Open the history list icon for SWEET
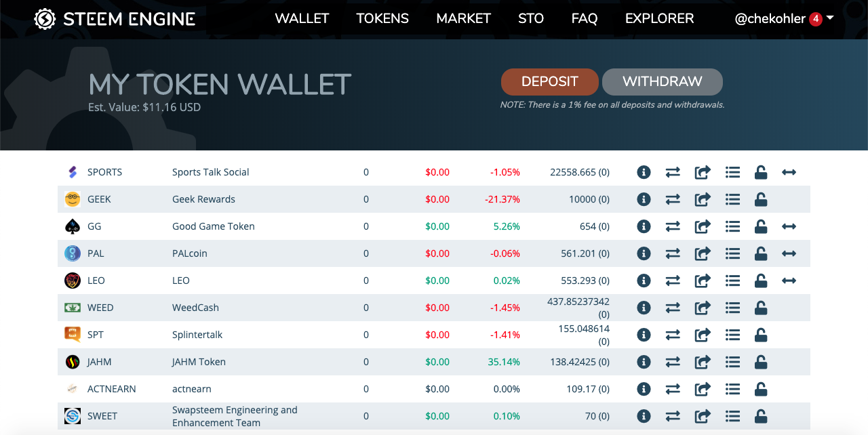Image resolution: width=868 pixels, height=435 pixels. point(732,416)
